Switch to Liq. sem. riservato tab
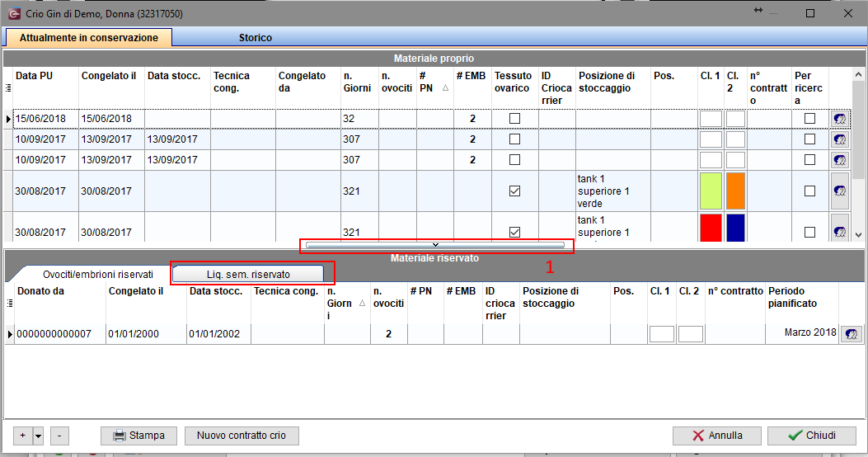The image size is (868, 457). pyautogui.click(x=248, y=274)
